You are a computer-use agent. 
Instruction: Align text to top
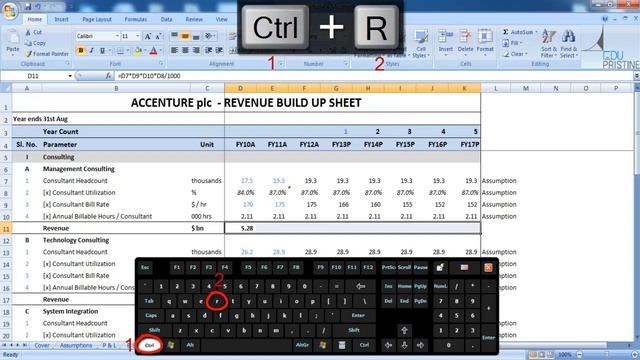pos(174,36)
